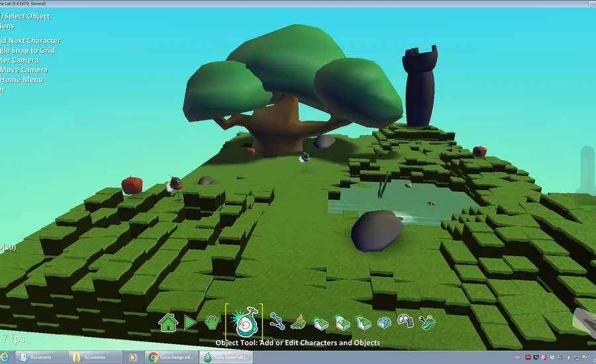Viewport: 596px width, 364px height.
Task: Select the Move Camera hand tool
Action: point(211,322)
